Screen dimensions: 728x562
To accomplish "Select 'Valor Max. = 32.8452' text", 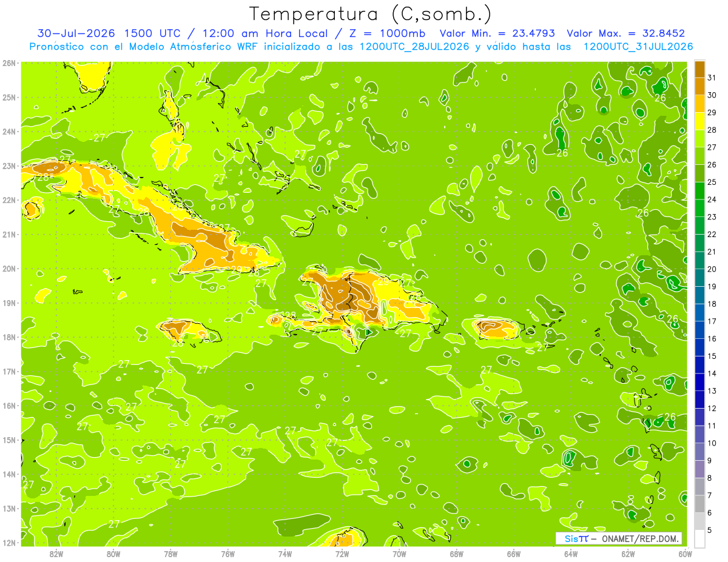I will tap(625, 33).
